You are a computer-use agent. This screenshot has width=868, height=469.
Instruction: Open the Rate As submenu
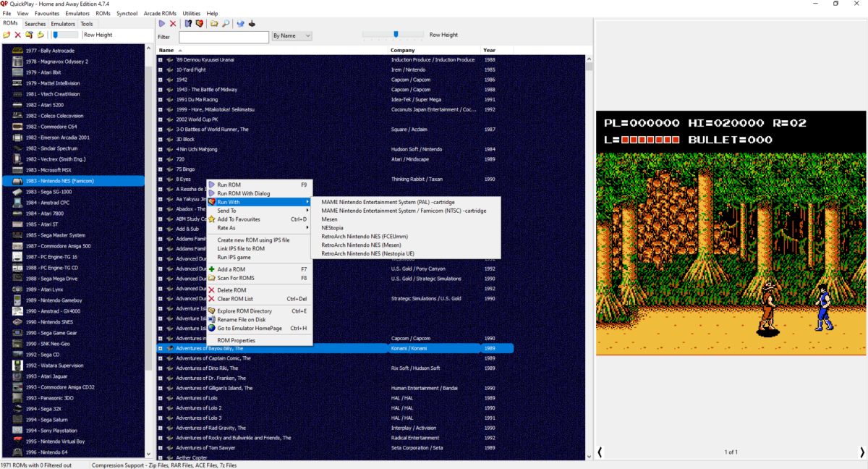(x=260, y=228)
